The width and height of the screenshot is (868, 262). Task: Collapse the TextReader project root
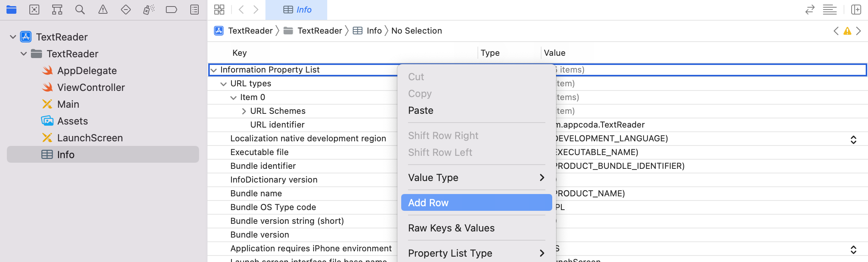pos(13,37)
